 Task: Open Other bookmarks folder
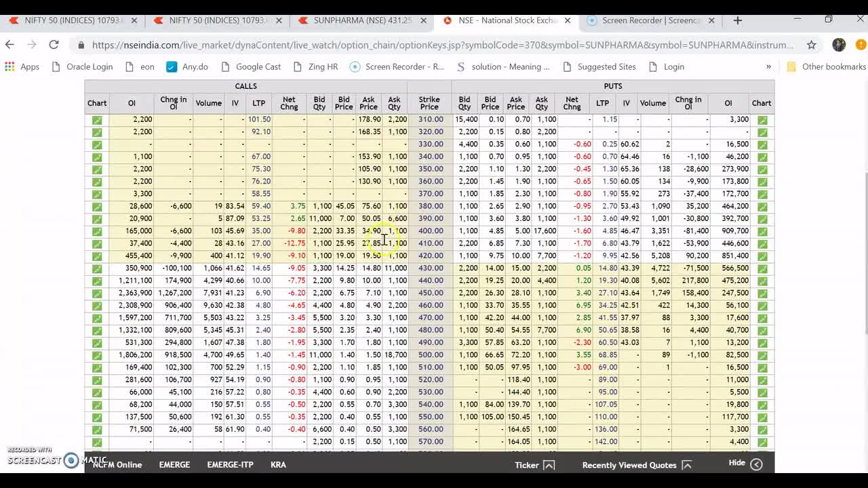click(826, 66)
